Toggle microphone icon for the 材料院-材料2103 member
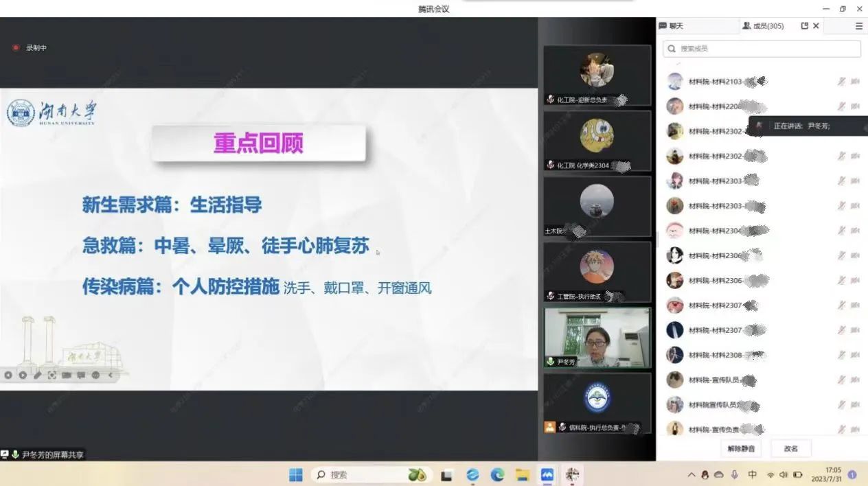 (841, 82)
